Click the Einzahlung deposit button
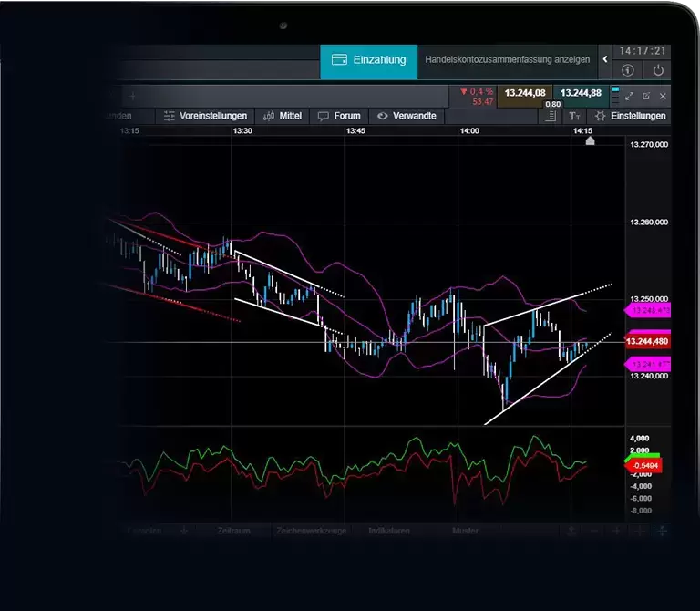The width and height of the screenshot is (700, 611). (368, 60)
